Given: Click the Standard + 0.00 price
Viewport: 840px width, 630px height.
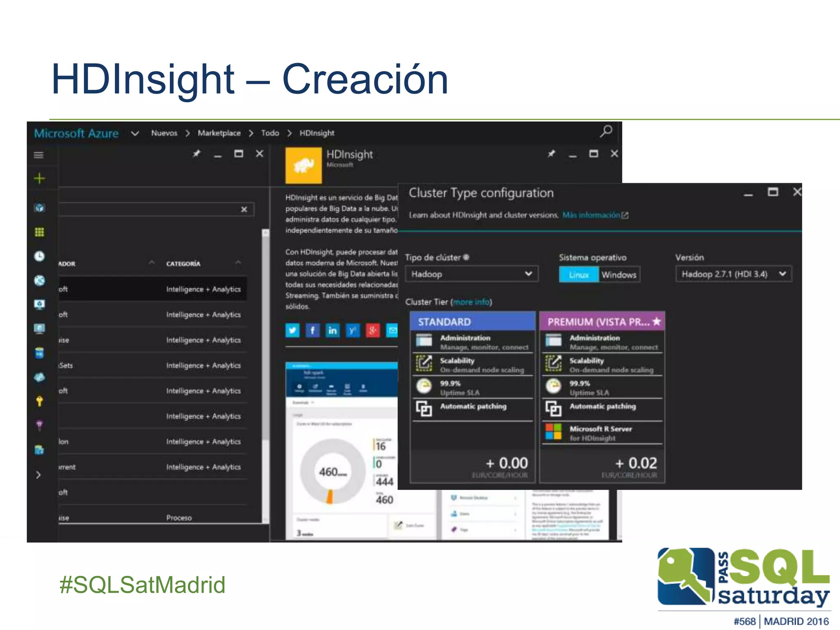Looking at the screenshot, I should point(507,463).
